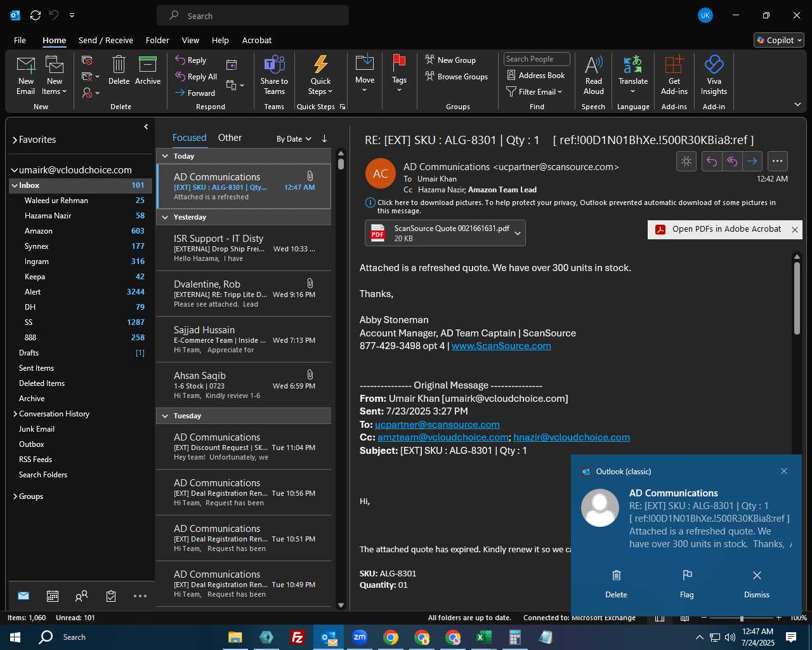Screen dimensions: 812x650
Task: Collapse the folder pane arrow
Action: (x=146, y=127)
